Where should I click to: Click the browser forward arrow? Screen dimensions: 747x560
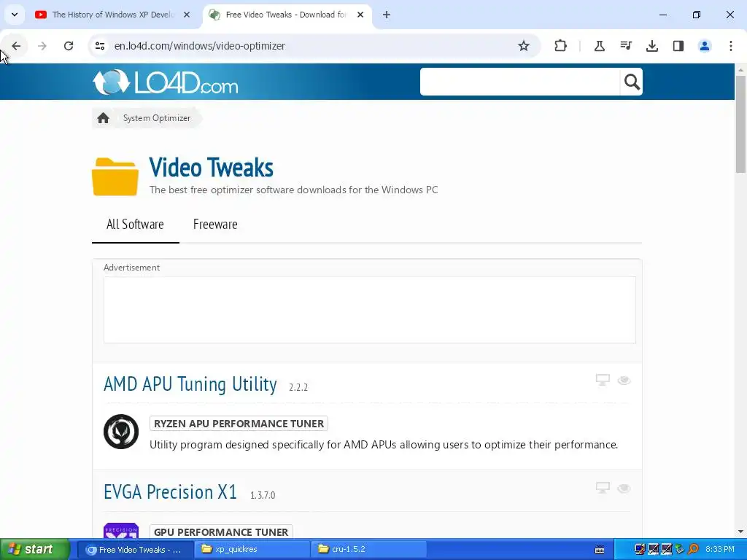pyautogui.click(x=42, y=46)
